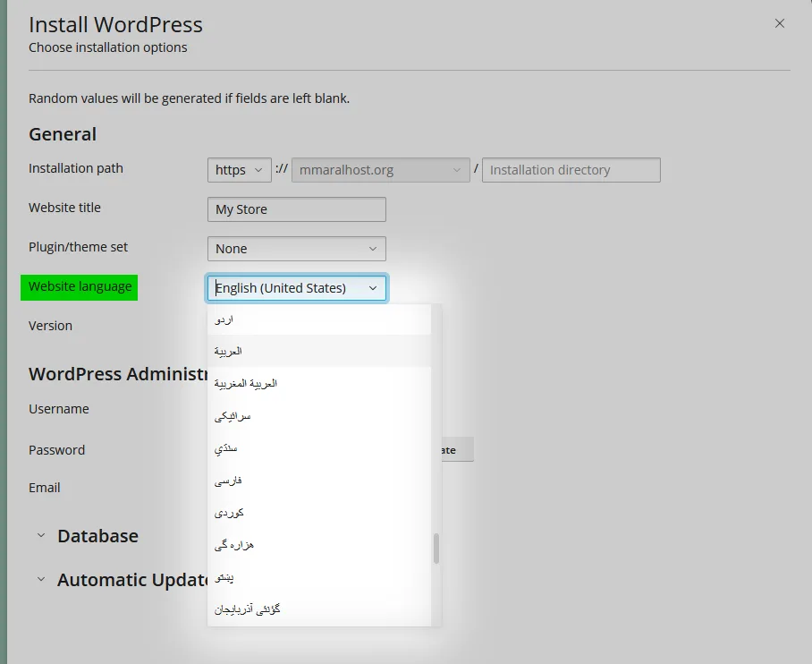Viewport: 812px width, 664px height.
Task: Select سرائیکی (Saraiki) language option
Action: pos(319,416)
